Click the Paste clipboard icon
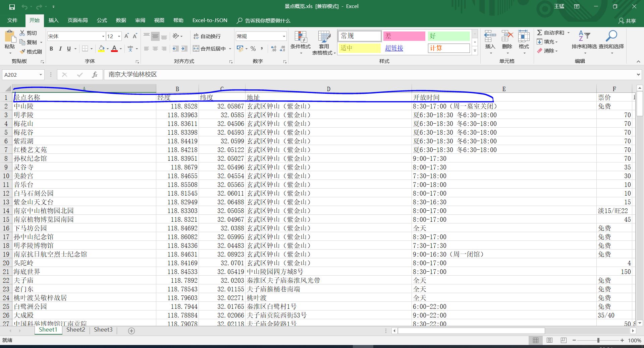Image resolution: width=644 pixels, height=348 pixels. (10, 37)
